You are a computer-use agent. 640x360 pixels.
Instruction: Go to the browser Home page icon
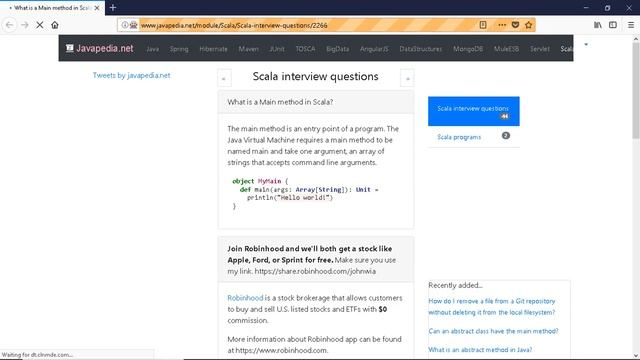[55, 25]
